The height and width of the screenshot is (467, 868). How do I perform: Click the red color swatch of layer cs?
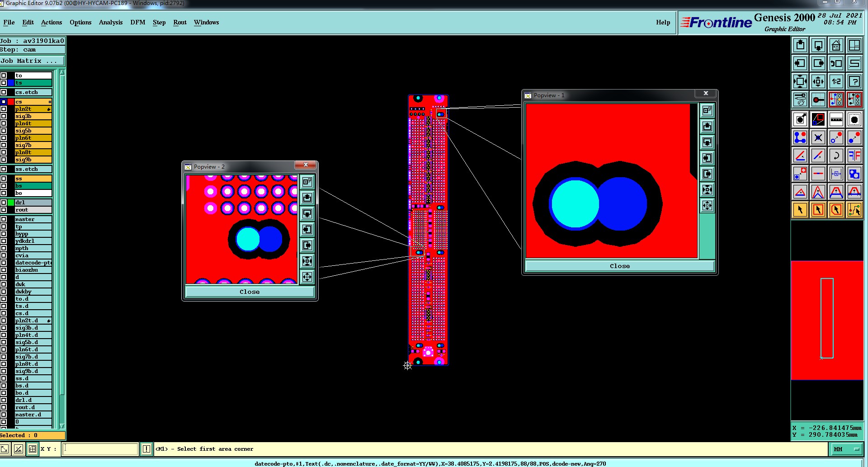11,102
